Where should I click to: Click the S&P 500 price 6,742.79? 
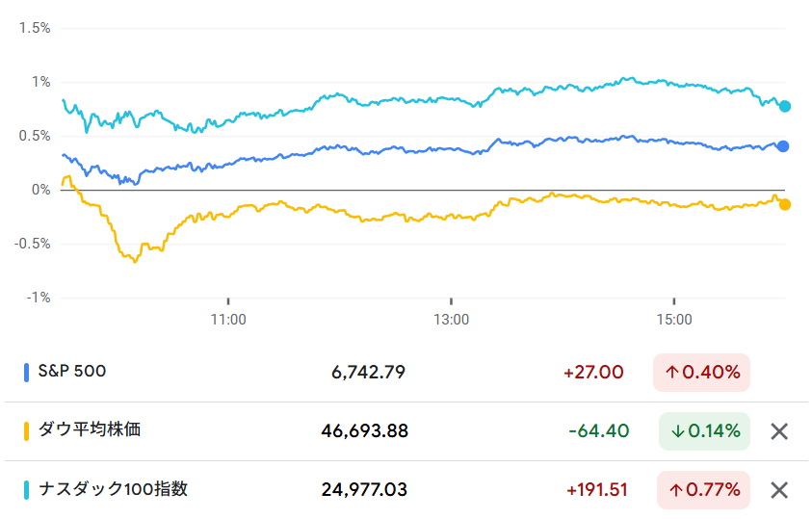[x=368, y=373]
